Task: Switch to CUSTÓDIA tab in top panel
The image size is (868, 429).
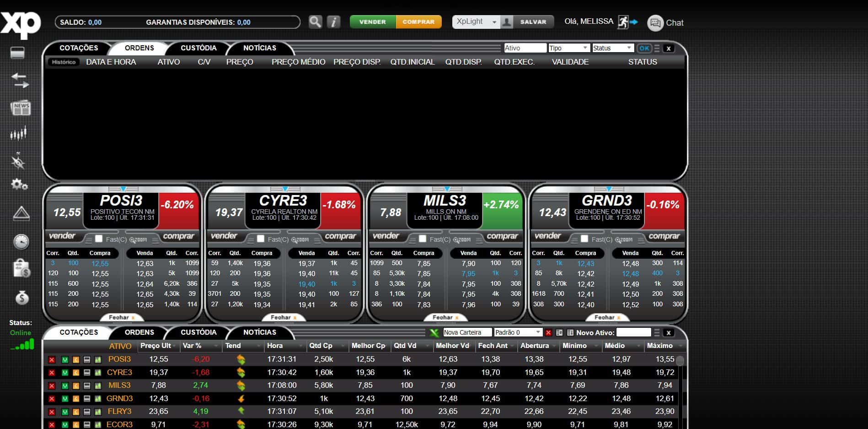Action: (198, 48)
